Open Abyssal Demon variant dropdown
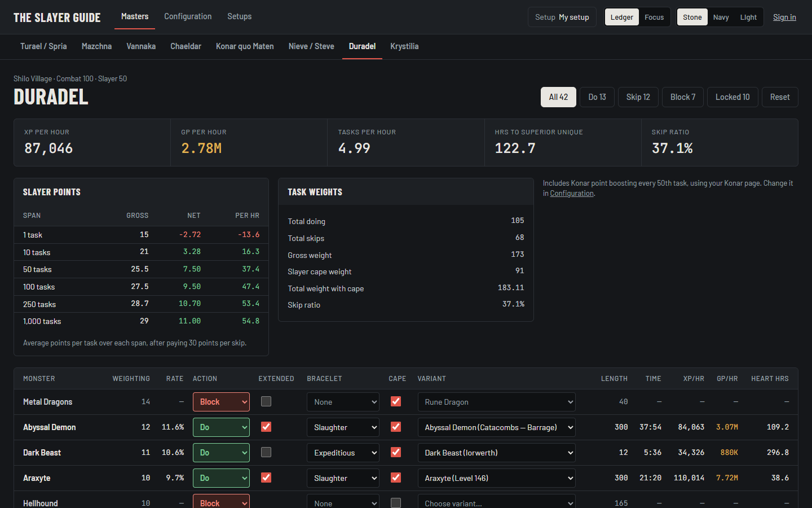 (x=496, y=427)
